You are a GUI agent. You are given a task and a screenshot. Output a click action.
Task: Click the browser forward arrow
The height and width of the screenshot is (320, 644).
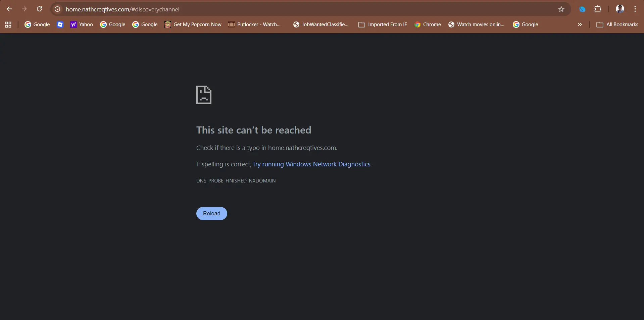24,9
